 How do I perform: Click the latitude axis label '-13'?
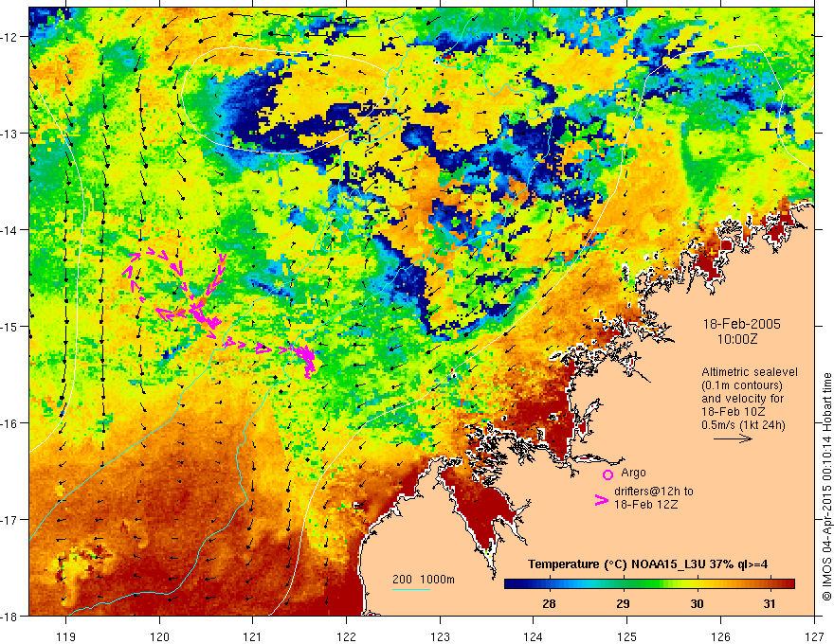click(10, 134)
